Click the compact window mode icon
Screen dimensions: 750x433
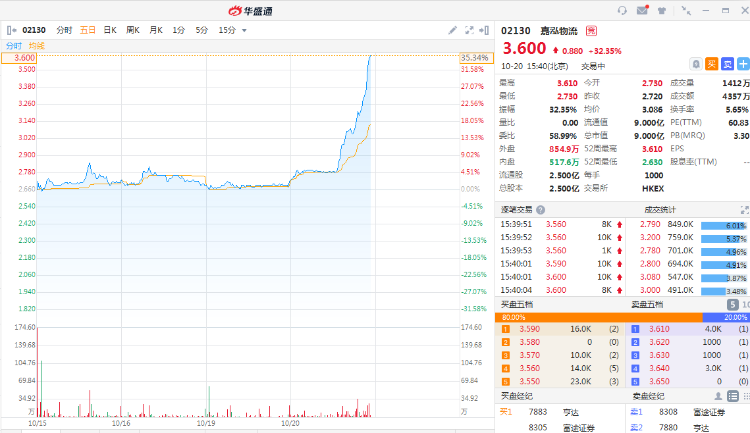tap(686, 11)
